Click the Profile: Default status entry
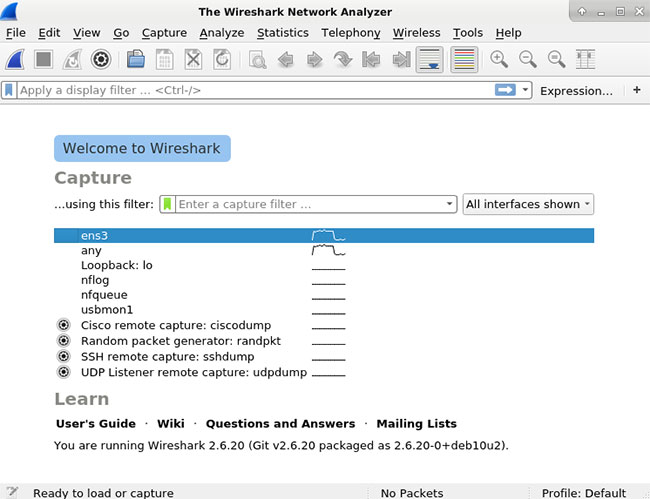 pos(584,493)
